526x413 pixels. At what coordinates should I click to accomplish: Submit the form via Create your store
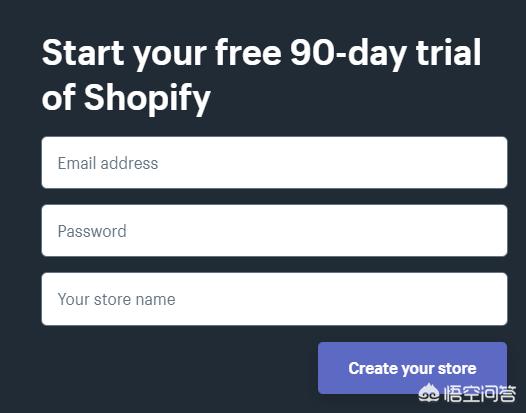[x=412, y=368]
